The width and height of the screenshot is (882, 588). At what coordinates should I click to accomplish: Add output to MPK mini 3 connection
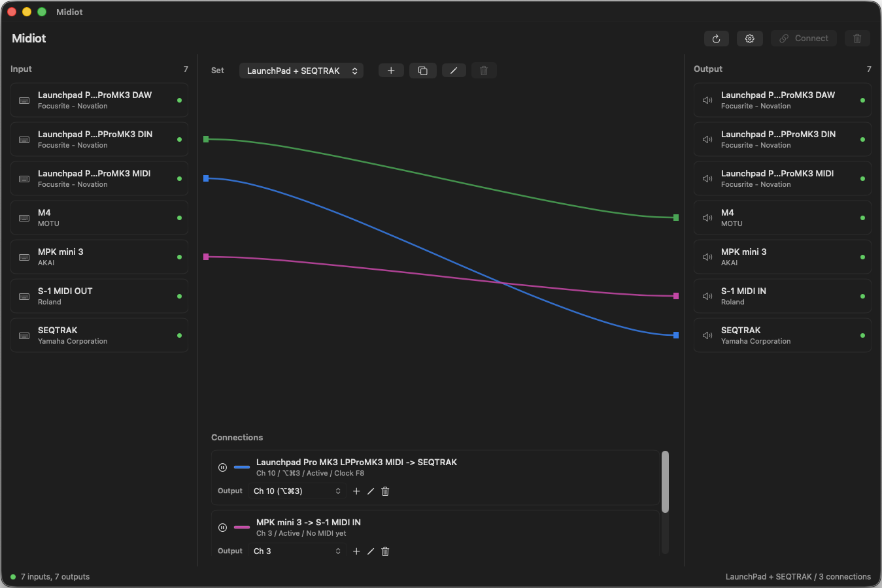click(356, 551)
